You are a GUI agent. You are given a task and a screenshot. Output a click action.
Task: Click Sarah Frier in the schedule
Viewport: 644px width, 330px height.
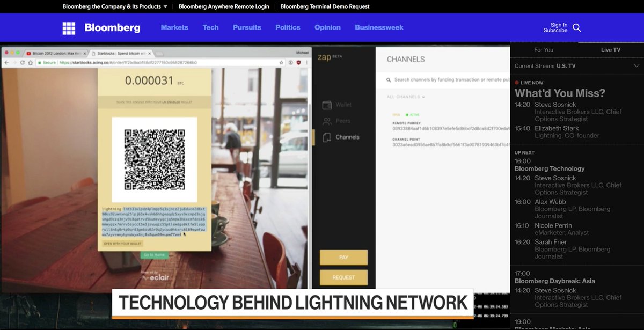click(551, 242)
